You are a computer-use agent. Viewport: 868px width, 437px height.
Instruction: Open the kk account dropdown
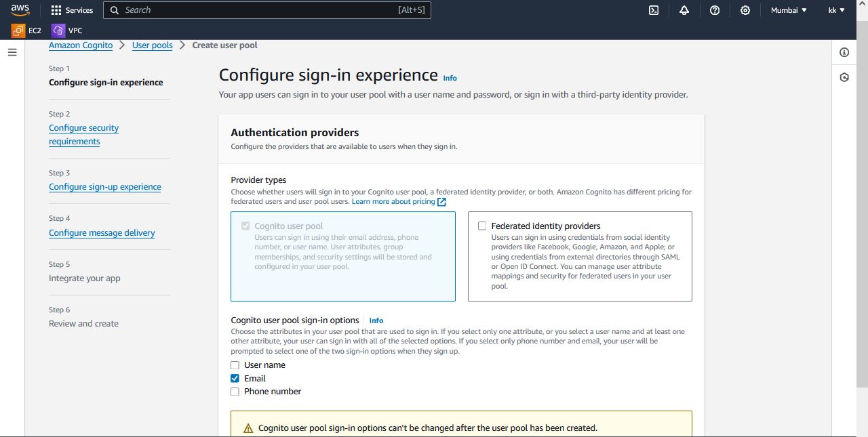837,10
